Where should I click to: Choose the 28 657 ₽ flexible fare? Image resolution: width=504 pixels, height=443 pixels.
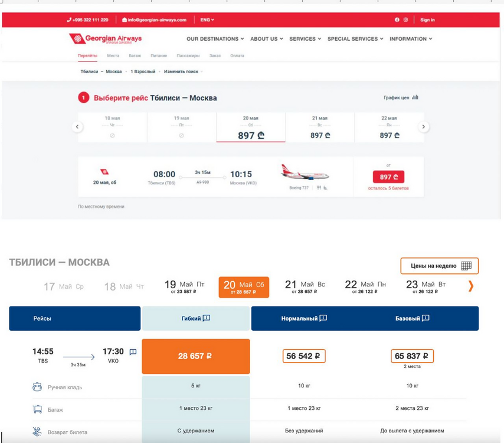(x=196, y=356)
